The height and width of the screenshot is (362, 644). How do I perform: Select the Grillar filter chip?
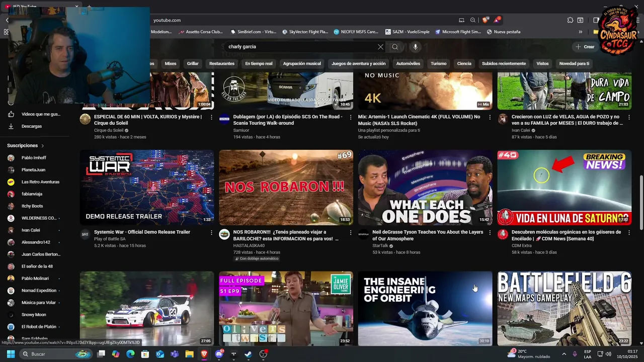coord(193,64)
